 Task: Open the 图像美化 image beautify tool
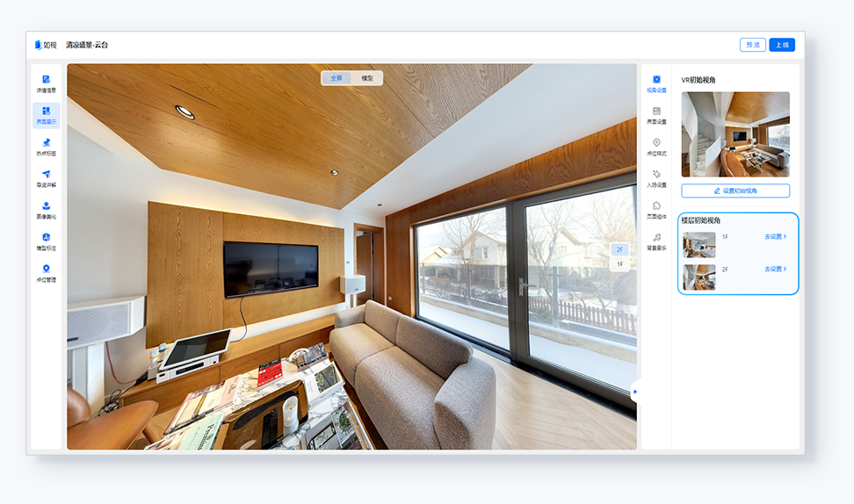[x=47, y=210]
